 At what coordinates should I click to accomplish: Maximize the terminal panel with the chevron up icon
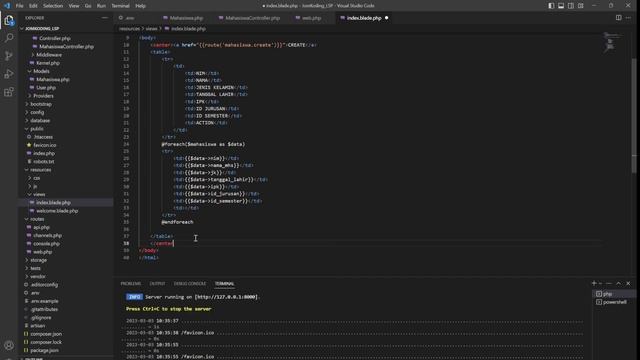tap(618, 283)
